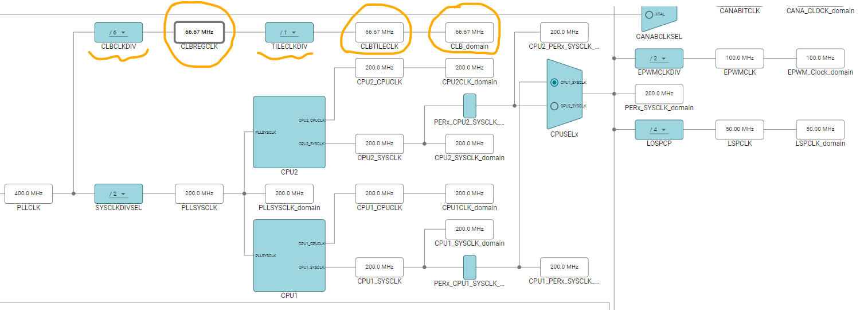Click the CPU1CLK_domain frequency box
Screen dimensions: 868x310
[x=470, y=193]
